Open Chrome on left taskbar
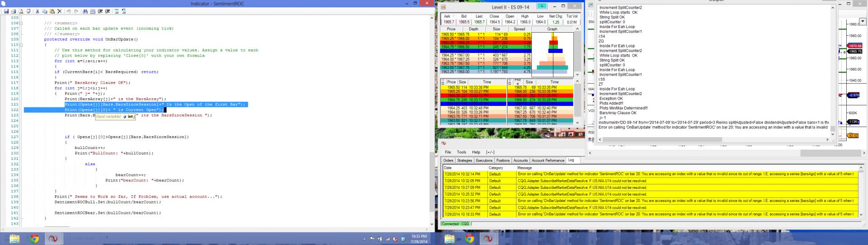Viewport: 868px width, 245px height. [x=34, y=239]
